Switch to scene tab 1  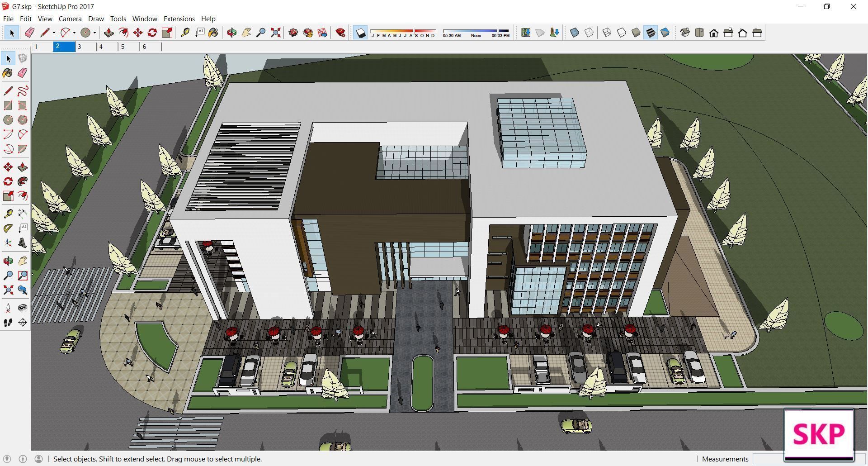click(x=42, y=47)
